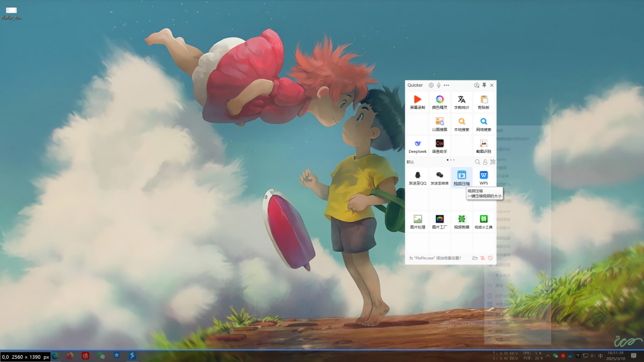The height and width of the screenshot is (362, 644).
Task: Click the search icon beside 默认
Action: click(x=478, y=162)
